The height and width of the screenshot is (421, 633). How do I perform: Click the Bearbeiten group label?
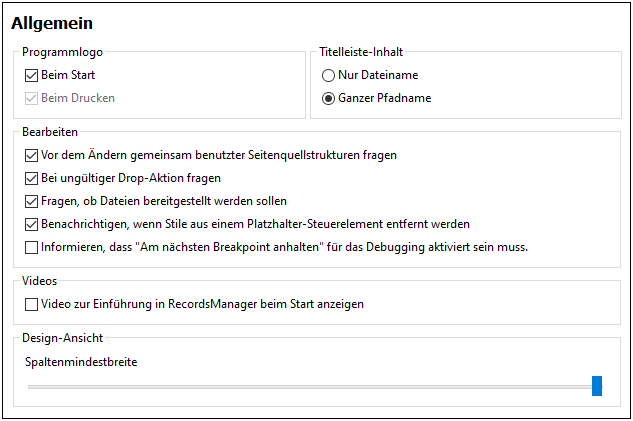point(50,132)
